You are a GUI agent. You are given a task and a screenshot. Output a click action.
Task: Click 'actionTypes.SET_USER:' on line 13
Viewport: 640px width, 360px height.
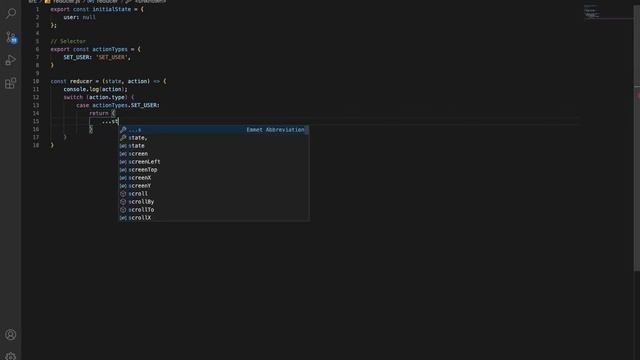(126, 105)
